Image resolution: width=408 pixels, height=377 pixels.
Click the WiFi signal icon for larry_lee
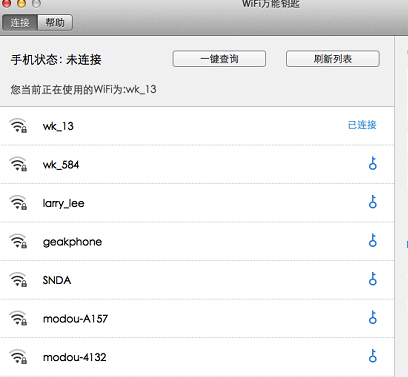click(18, 203)
